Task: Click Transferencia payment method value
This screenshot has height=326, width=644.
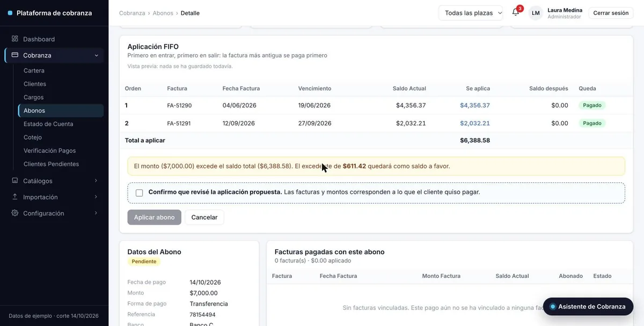Action: [209, 304]
